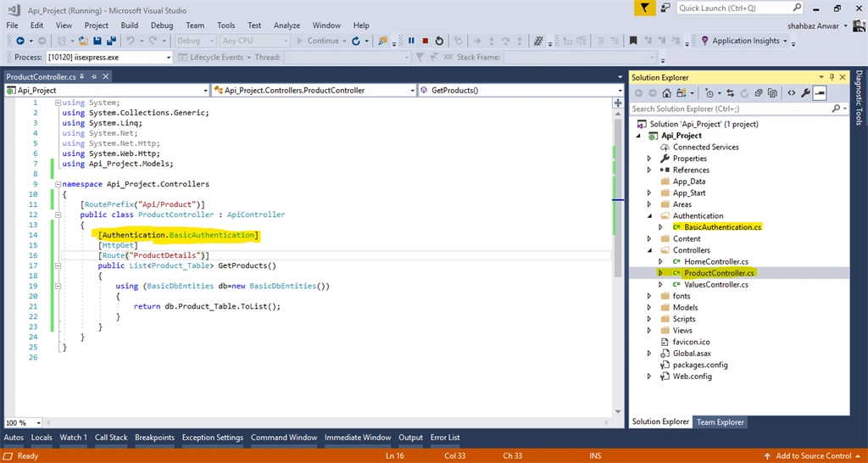Click the feedback icon beside Quick Launch
Image resolution: width=868 pixels, height=463 pixels.
click(x=666, y=8)
